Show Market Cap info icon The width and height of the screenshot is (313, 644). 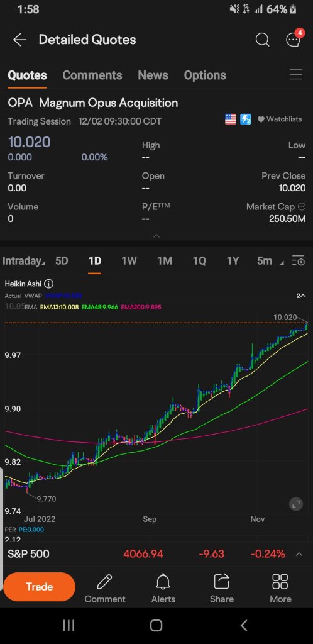point(302,206)
